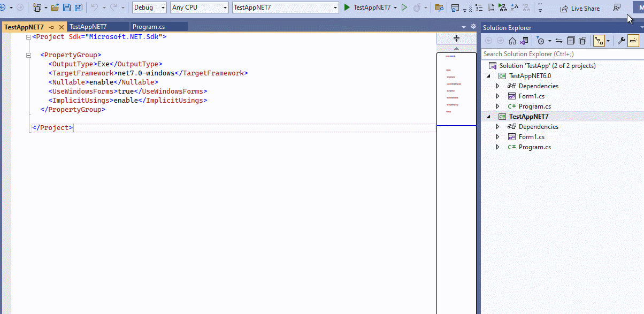Open the Any CPU platform dropdown

tap(225, 7)
